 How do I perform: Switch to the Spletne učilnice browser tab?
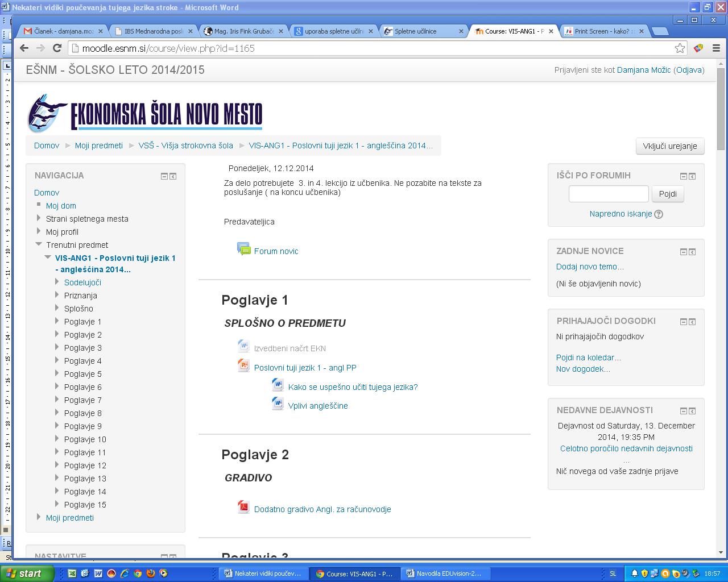421,31
